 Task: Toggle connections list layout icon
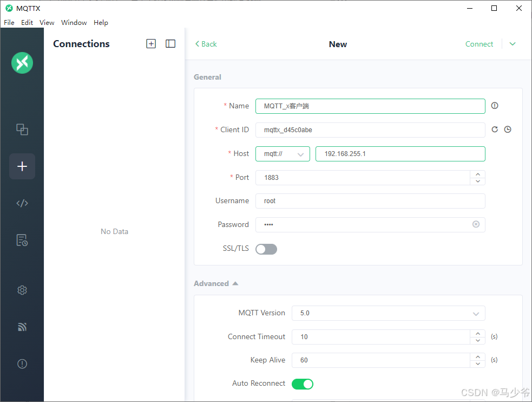pyautogui.click(x=170, y=44)
